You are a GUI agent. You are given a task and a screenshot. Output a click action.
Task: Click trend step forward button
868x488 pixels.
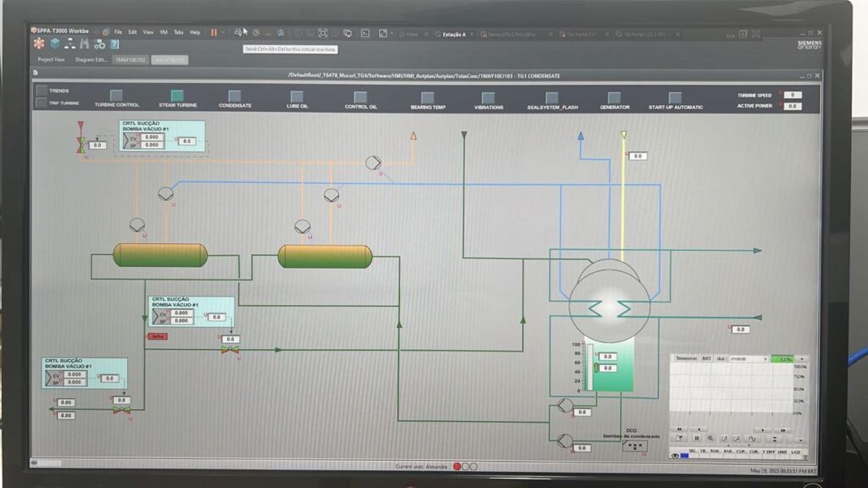763,430
